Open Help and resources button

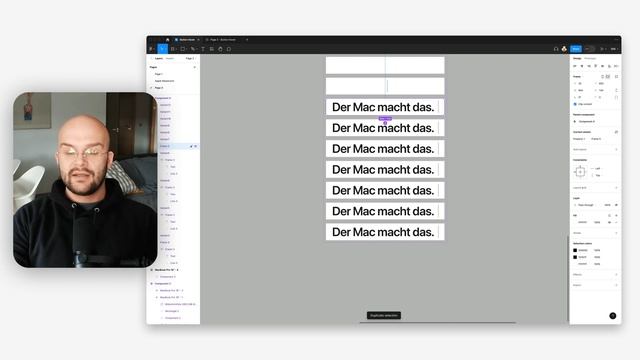[613, 316]
